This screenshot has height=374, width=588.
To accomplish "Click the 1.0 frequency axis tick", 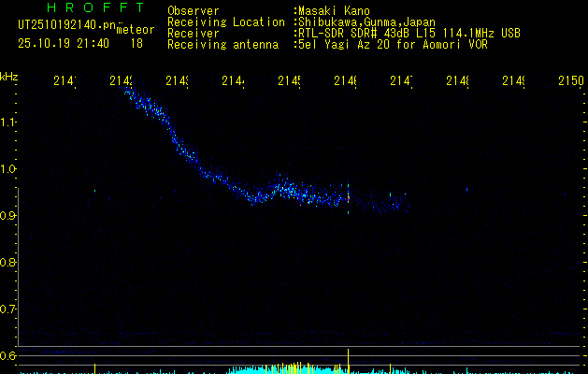I will click(8, 169).
